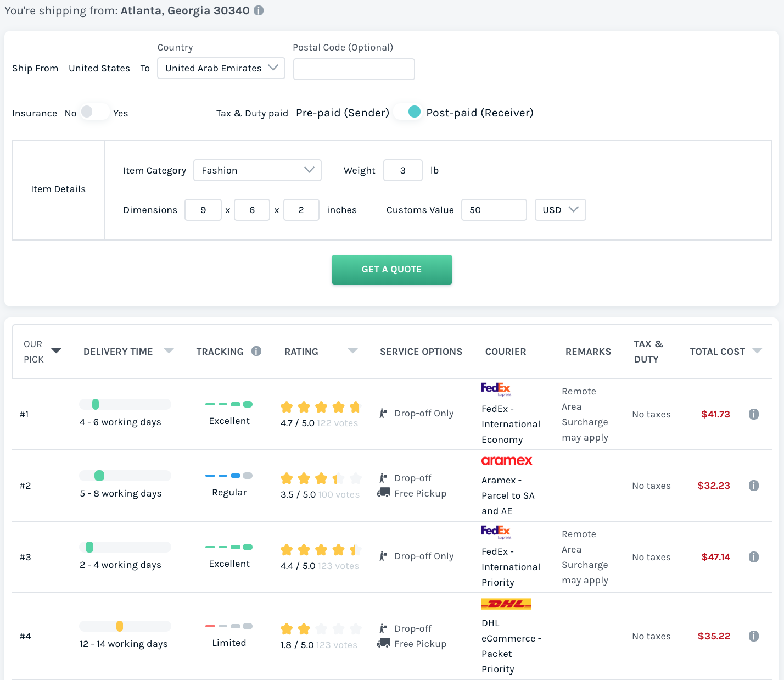Click 'No taxes' in DHL row

(651, 636)
